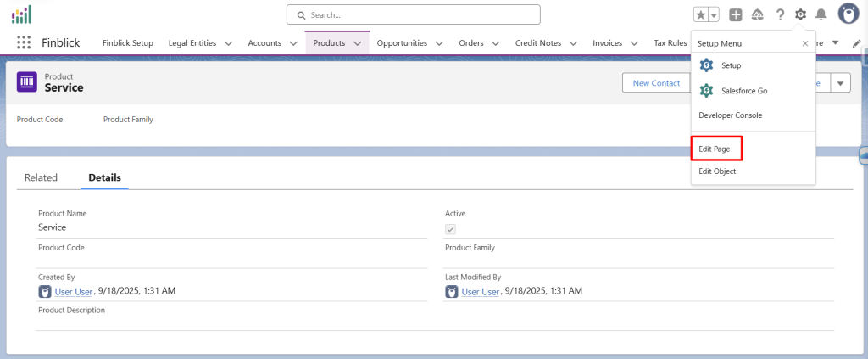Toggle the Active checkbox
Screen dimensions: 868x359
pos(451,229)
